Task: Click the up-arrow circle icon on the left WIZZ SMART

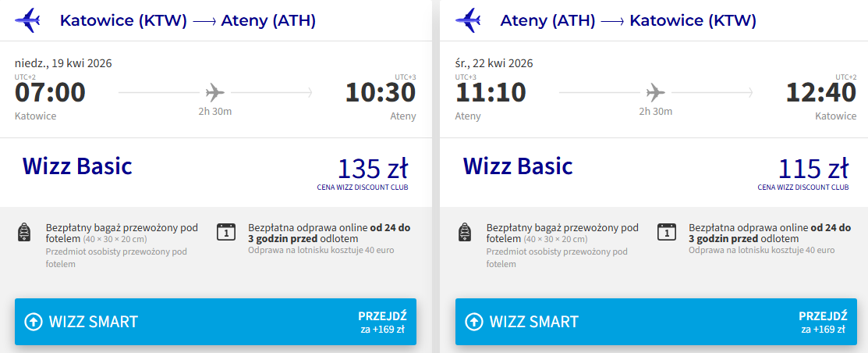Action: coord(34,322)
